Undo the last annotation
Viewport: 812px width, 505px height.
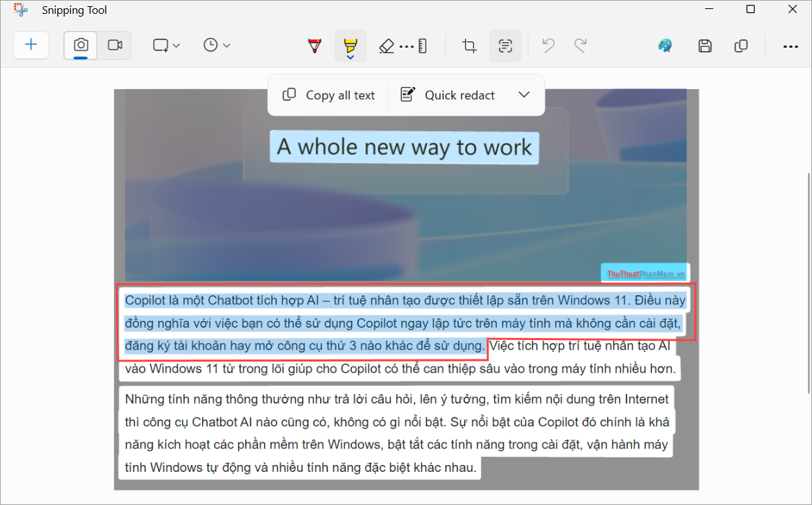547,46
